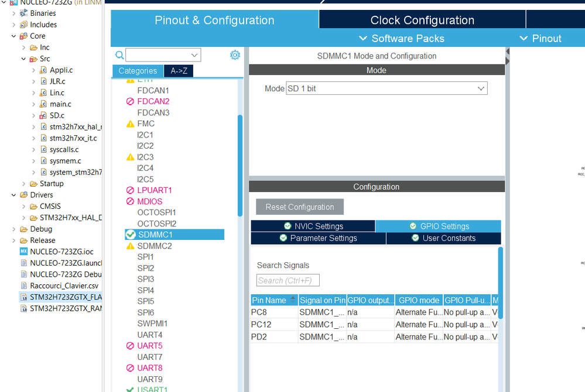Click the main.c file icon

click(x=43, y=104)
